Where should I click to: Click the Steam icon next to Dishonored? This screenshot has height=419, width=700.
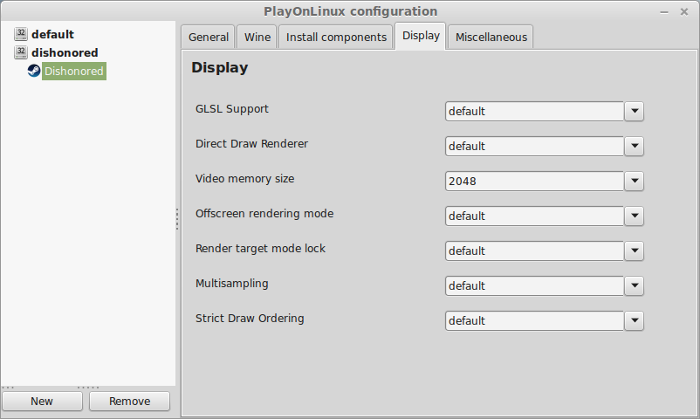[34, 71]
